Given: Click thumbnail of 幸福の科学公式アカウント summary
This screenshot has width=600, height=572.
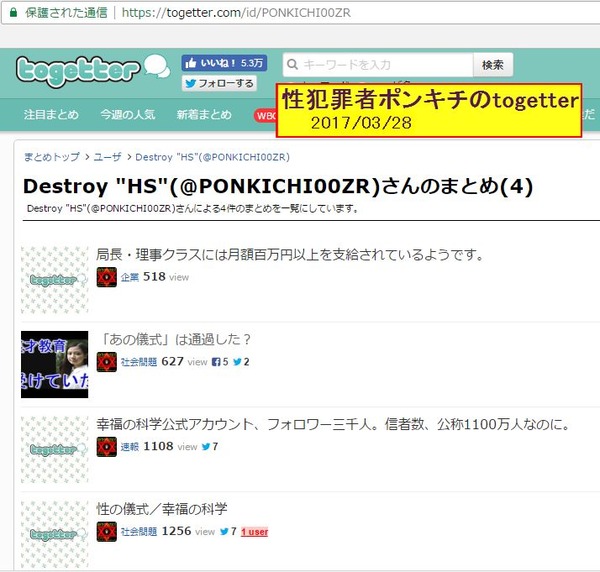Looking at the screenshot, I should tap(55, 450).
